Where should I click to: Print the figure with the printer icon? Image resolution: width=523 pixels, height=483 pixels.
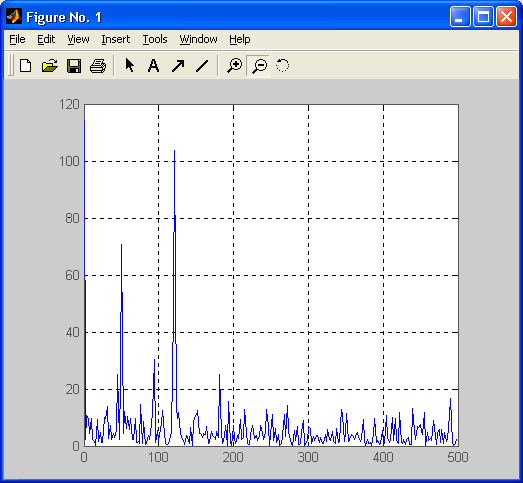click(x=98, y=66)
